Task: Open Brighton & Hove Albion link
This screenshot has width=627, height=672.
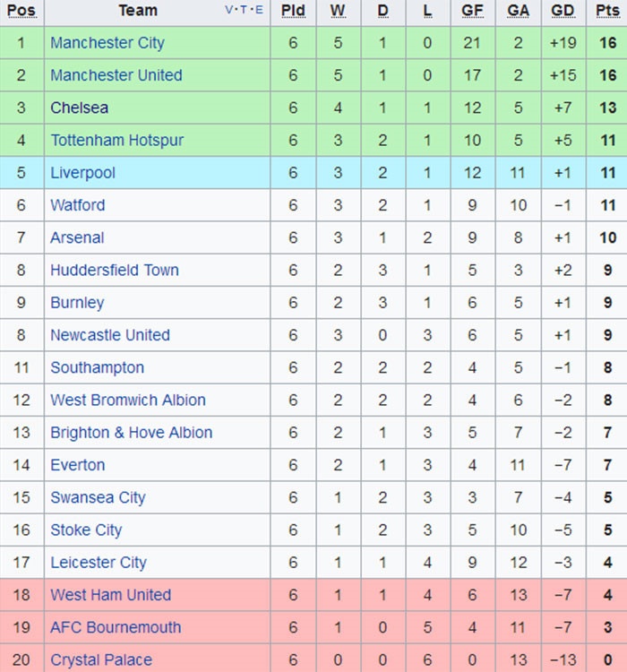Action: point(132,432)
